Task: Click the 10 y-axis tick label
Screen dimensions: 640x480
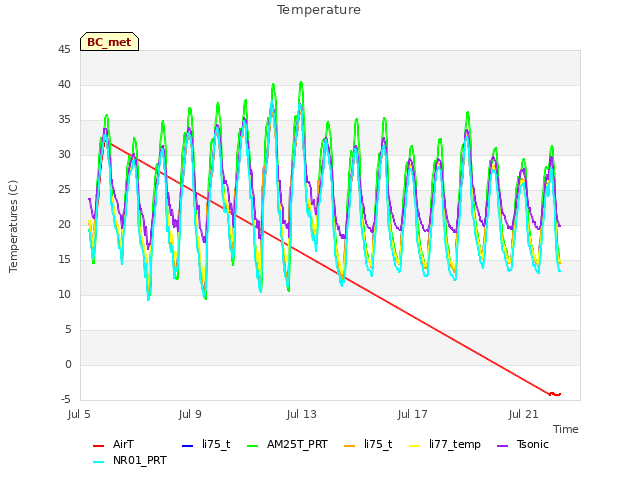Action: pos(64,295)
